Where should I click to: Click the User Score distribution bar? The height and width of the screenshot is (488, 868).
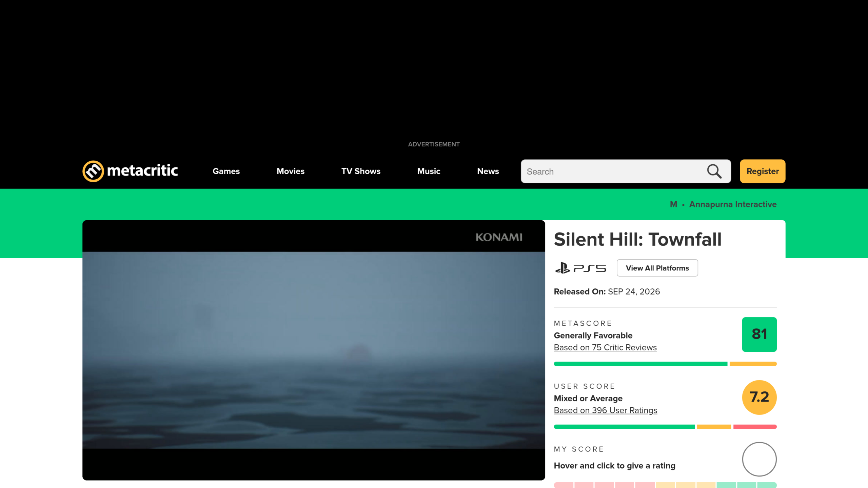tap(665, 427)
